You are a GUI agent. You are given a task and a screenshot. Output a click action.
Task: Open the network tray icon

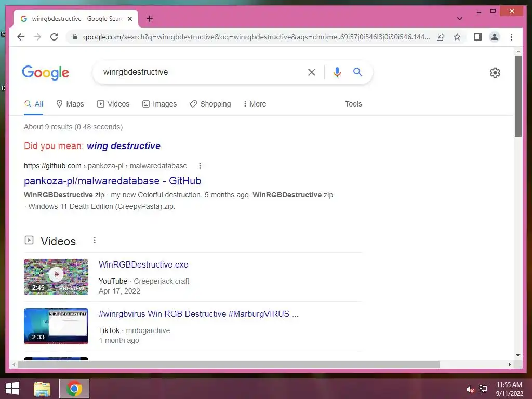click(x=483, y=389)
